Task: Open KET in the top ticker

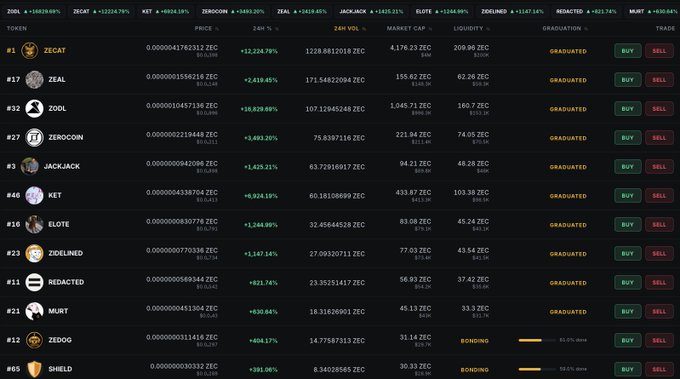Action: click(165, 12)
